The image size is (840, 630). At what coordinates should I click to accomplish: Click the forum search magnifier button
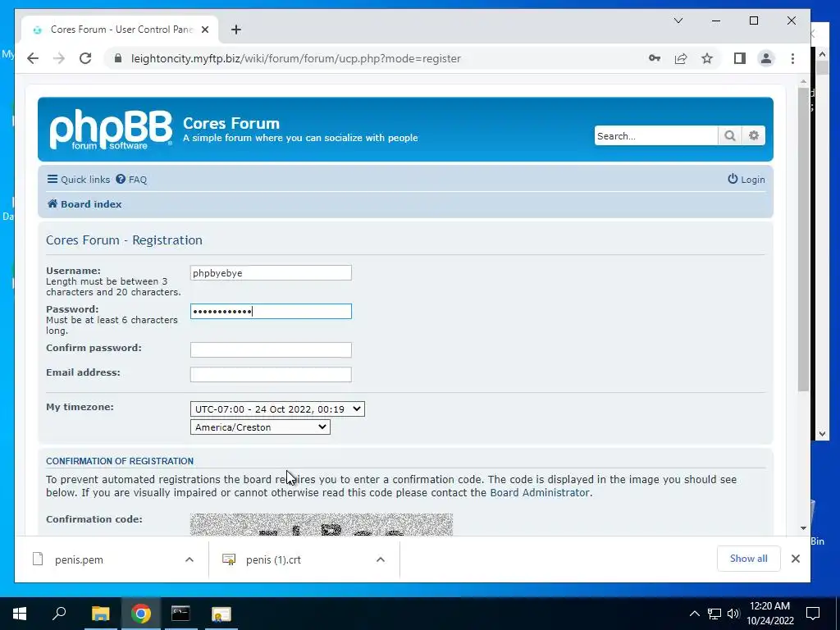729,135
